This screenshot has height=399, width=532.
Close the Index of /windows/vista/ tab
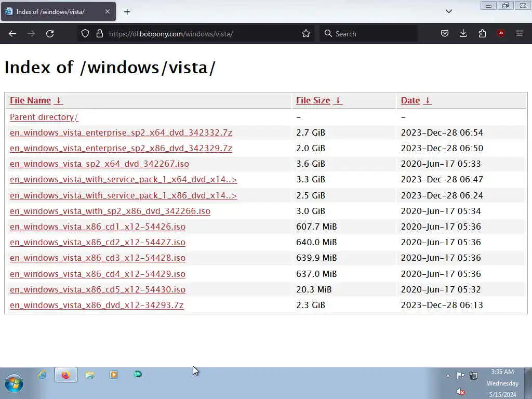pos(107,11)
